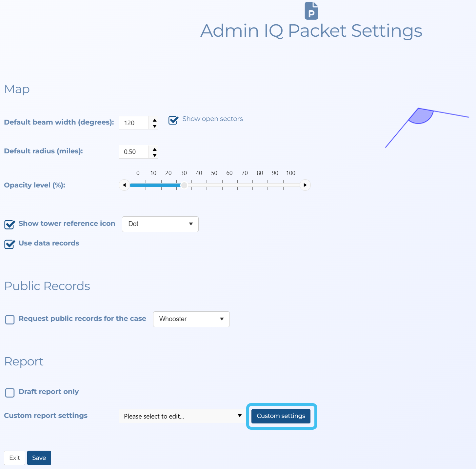Open the Please select to edit dropdown
Screen dimensions: 476x469
[182, 416]
